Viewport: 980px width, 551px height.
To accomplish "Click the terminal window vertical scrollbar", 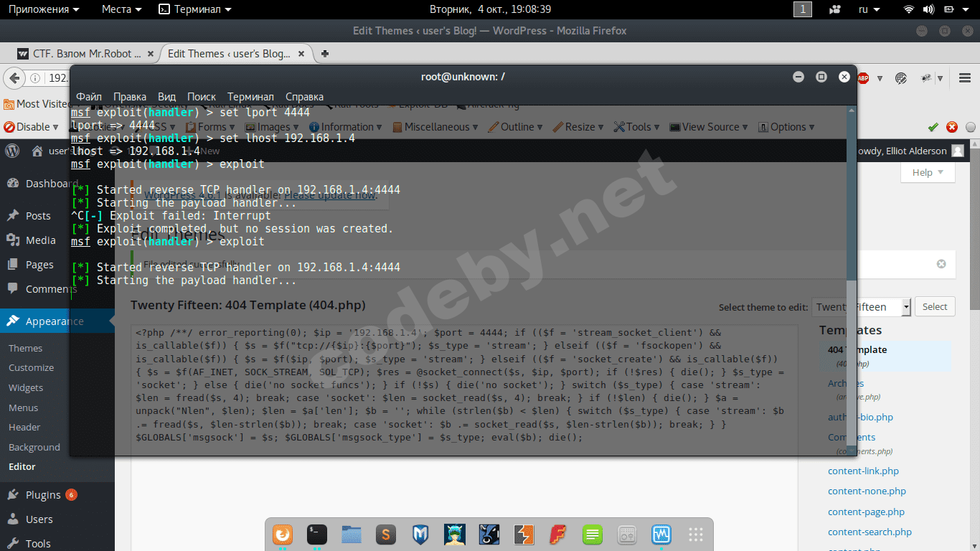I will tap(852, 280).
